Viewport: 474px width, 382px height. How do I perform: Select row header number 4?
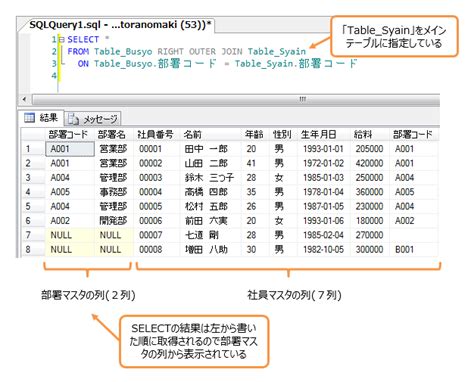coord(33,192)
